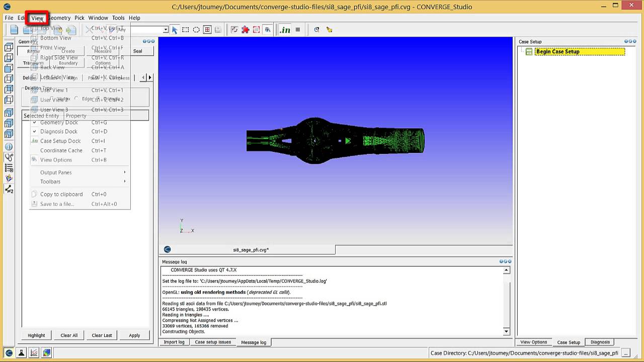Viewport: 644px width, 362px height.
Task: Open the Tools menu
Action: 118,18
